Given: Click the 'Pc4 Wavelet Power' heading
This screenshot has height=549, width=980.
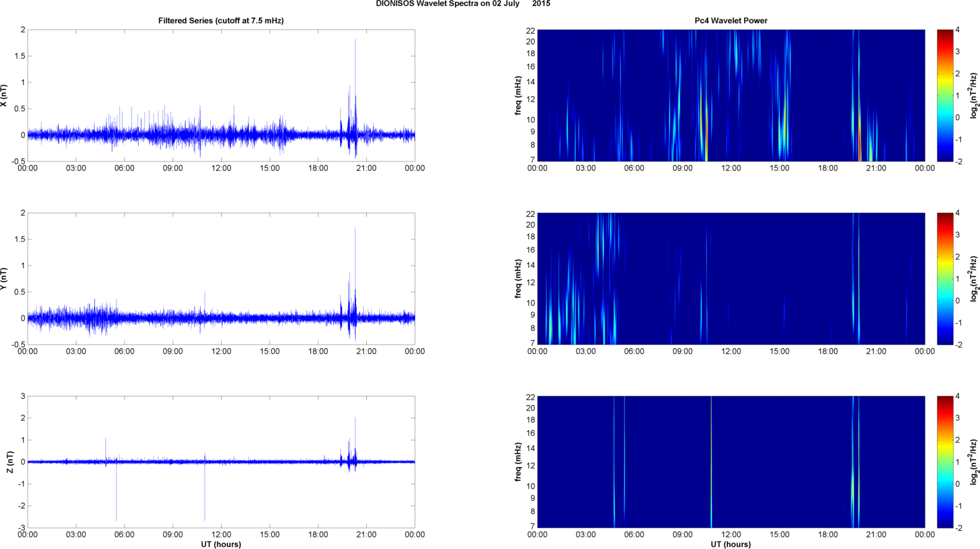Looking at the screenshot, I should 731,21.
